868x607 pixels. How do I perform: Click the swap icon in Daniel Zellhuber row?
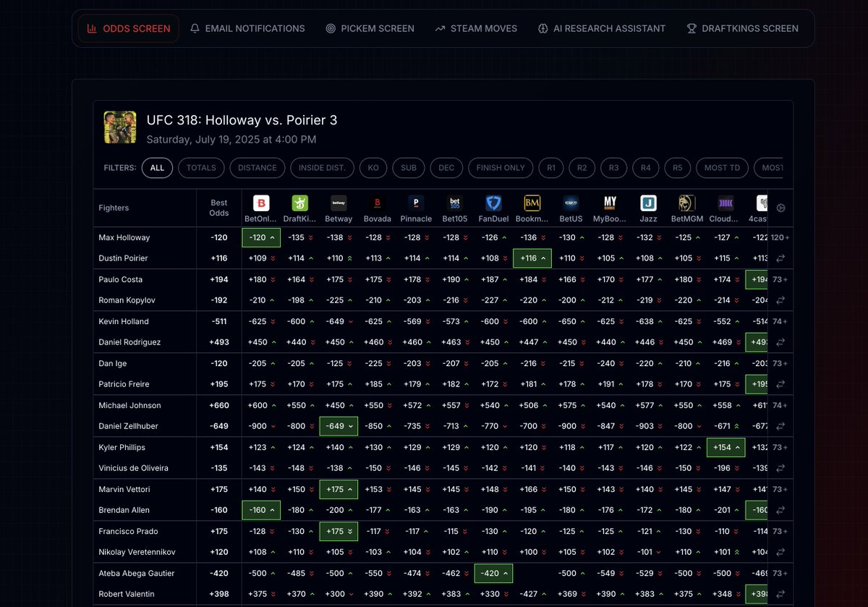click(x=780, y=426)
